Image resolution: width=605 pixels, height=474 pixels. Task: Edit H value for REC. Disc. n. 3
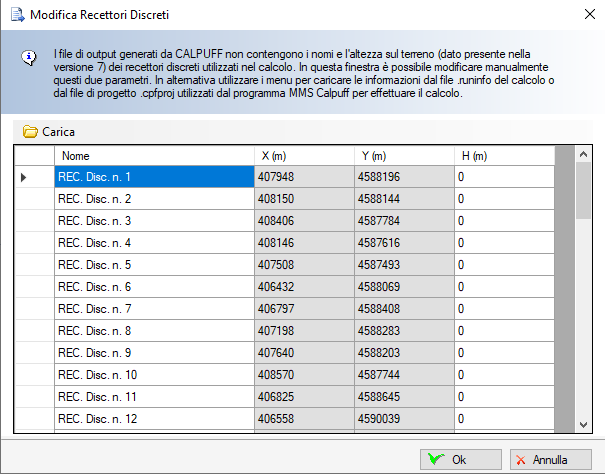[x=503, y=221]
